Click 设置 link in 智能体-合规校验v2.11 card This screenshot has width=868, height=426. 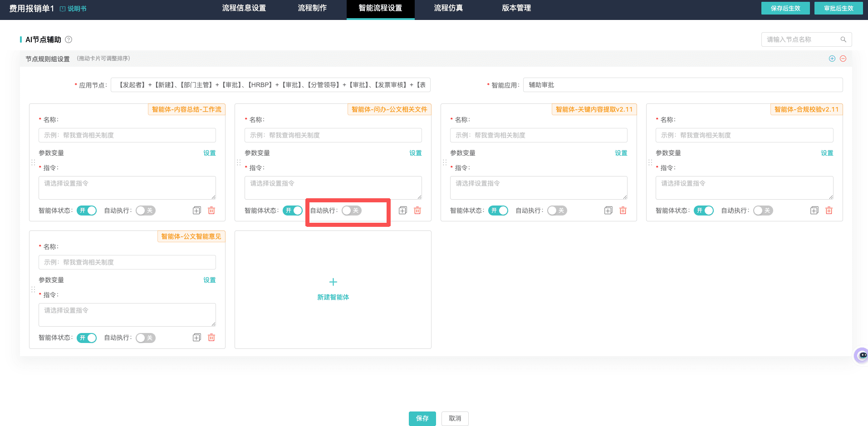coord(827,153)
